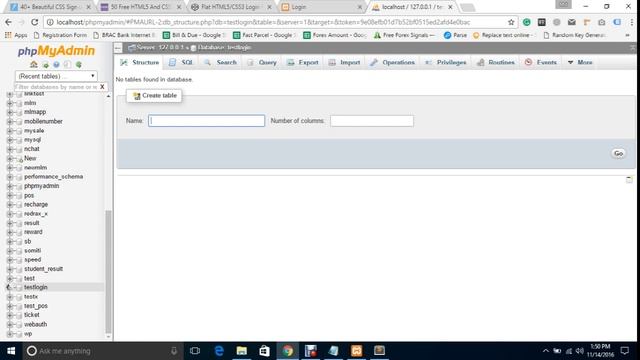
Task: Click the Number of columns field
Action: point(372,121)
